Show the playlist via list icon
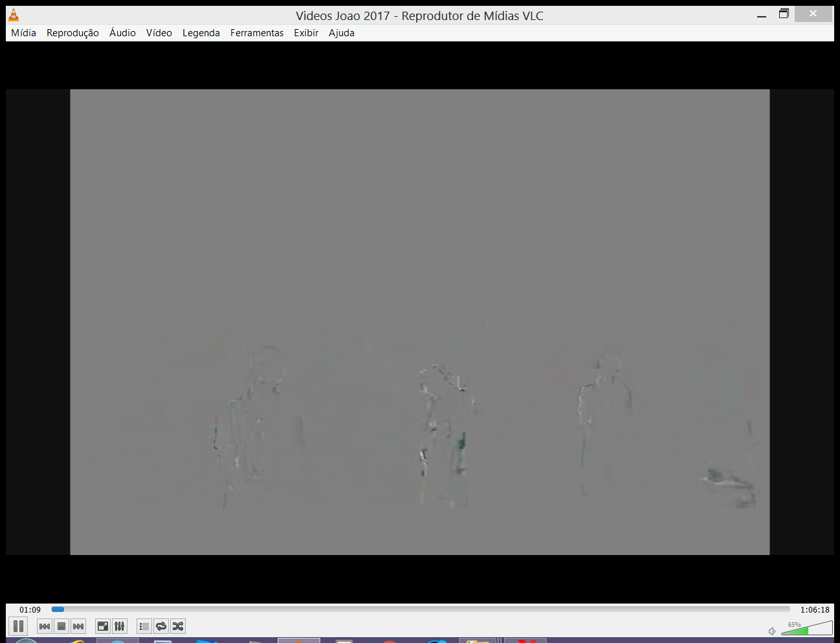This screenshot has width=840, height=643. pyautogui.click(x=144, y=626)
